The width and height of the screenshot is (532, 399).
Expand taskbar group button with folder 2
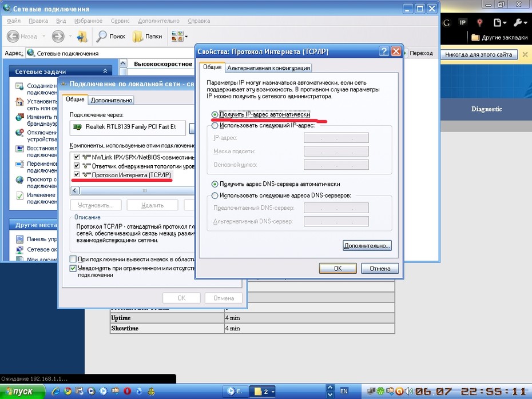[263, 392]
